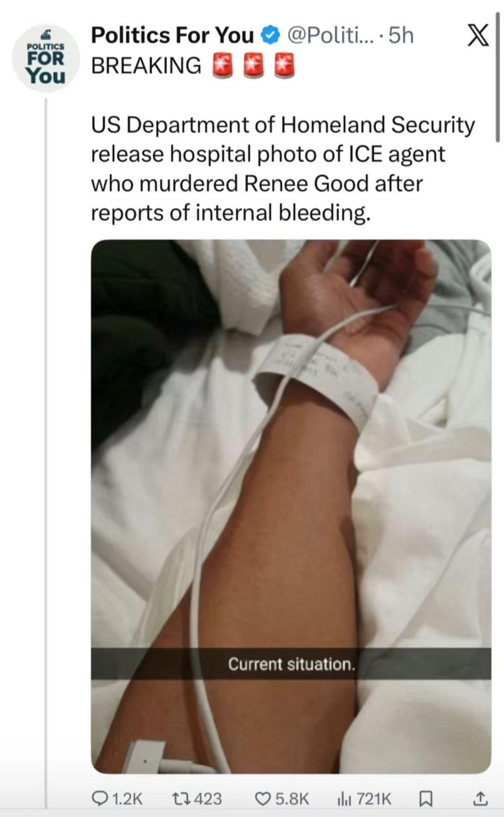Image resolution: width=504 pixels, height=817 pixels.
Task: View post analytics bar chart icon
Action: (x=344, y=799)
